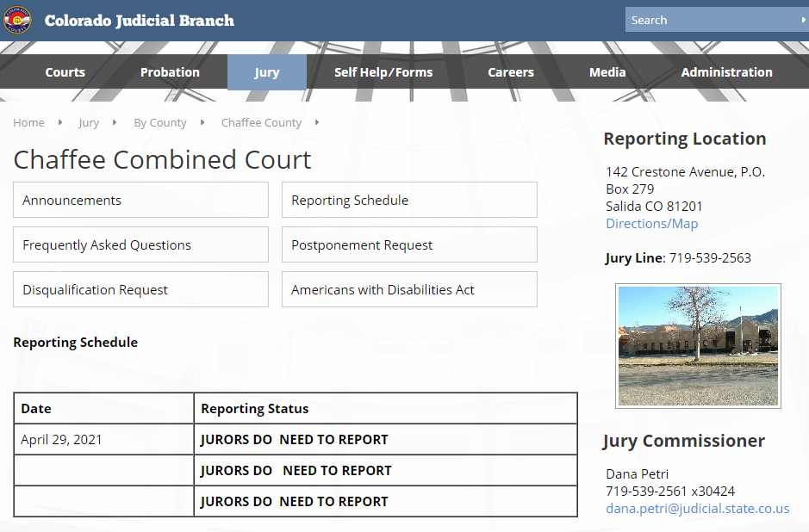Image resolution: width=809 pixels, height=532 pixels.
Task: Click the Colorado Judicial Branch seal logo
Action: coord(17,20)
